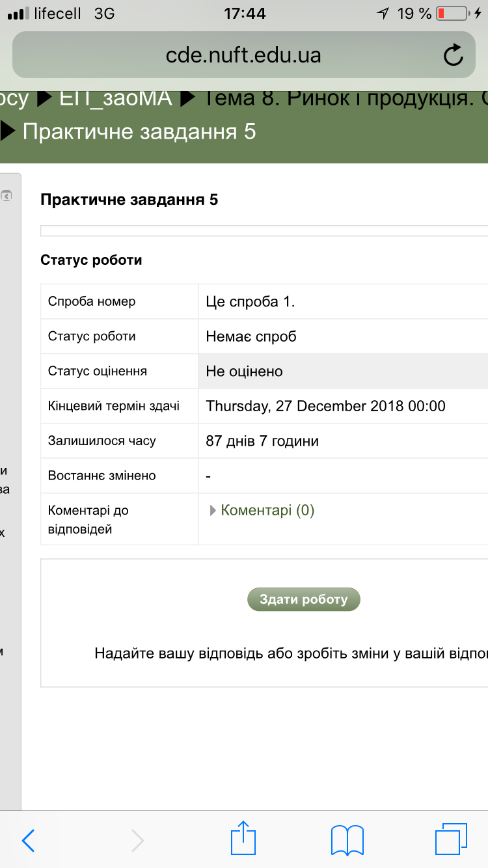This screenshot has height=868, width=488.
Task: Tap the grayed forward navigation arrow
Action: (x=137, y=841)
